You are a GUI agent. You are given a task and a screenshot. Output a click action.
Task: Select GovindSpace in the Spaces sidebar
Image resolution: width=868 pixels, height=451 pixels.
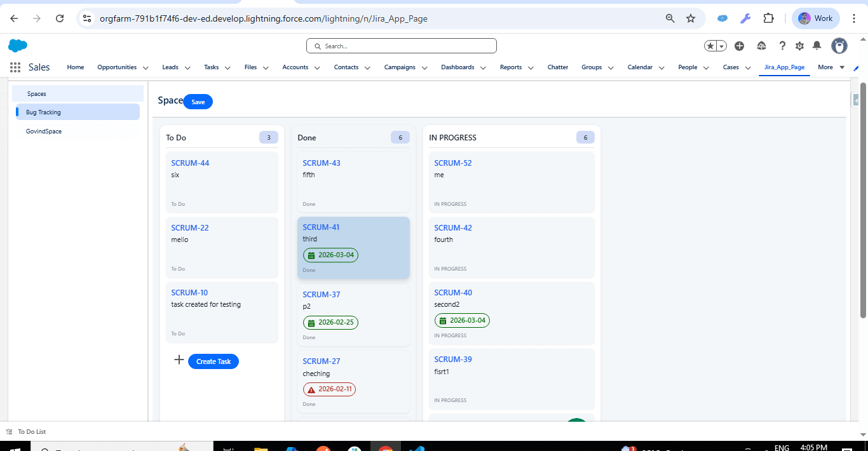point(44,131)
